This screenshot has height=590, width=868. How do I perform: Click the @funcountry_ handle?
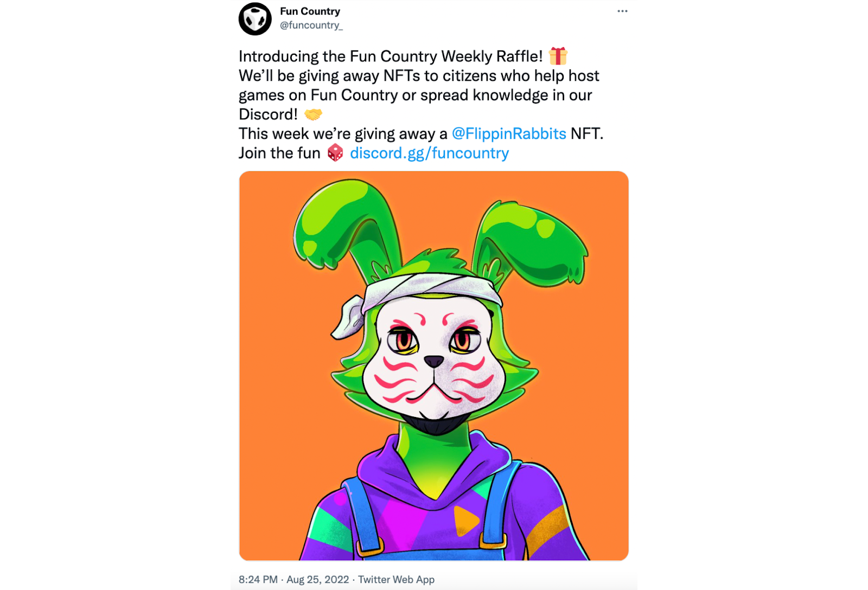[x=311, y=25]
